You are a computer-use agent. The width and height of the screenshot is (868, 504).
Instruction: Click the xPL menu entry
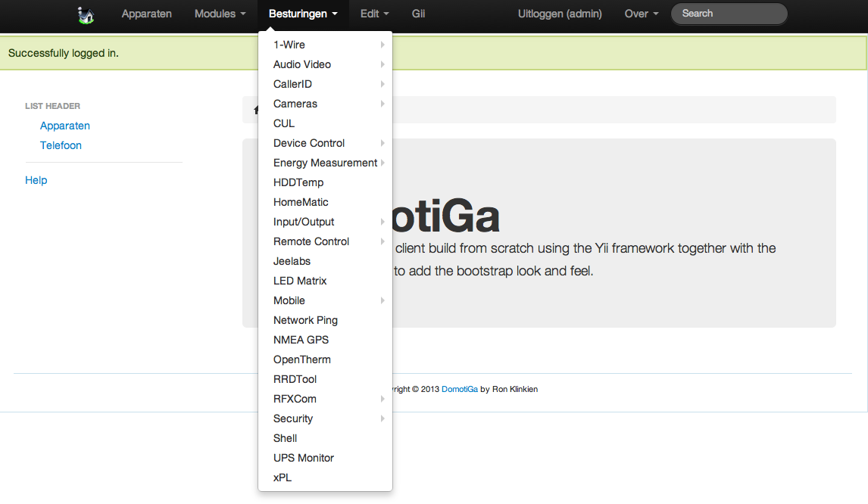[x=283, y=478]
